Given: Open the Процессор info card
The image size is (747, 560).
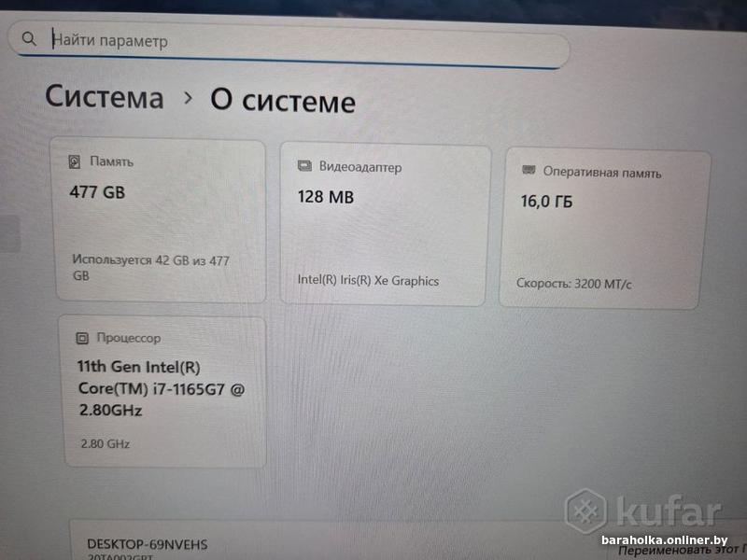Looking at the screenshot, I should tap(163, 391).
